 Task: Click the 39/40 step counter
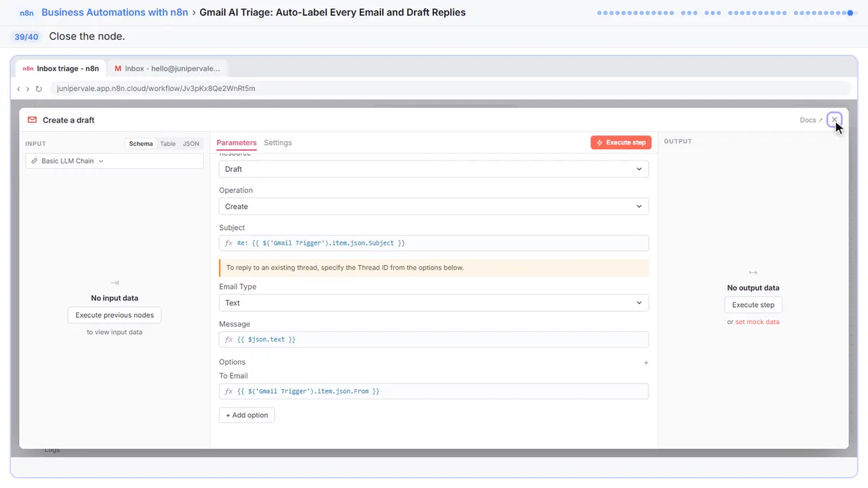[x=26, y=37]
